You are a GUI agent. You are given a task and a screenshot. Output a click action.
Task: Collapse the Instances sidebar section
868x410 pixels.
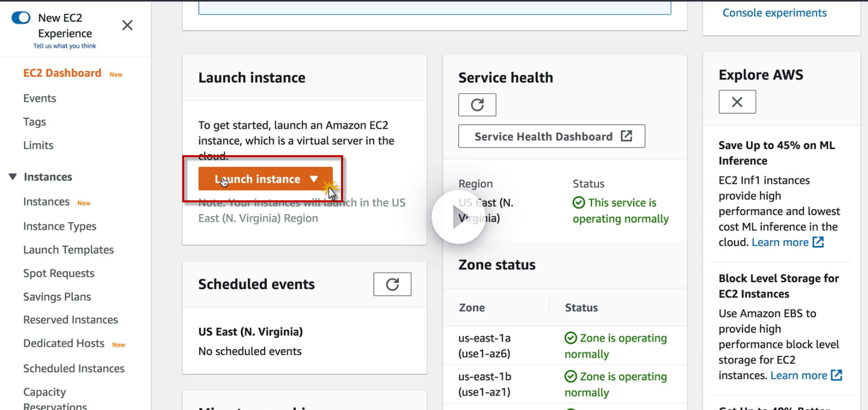(x=13, y=177)
